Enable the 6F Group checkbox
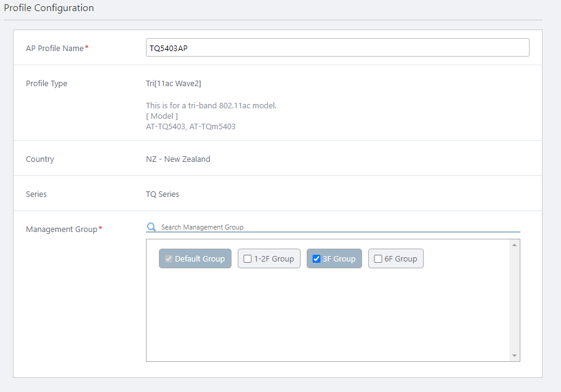Viewport: 561px width, 392px height. pyautogui.click(x=378, y=259)
